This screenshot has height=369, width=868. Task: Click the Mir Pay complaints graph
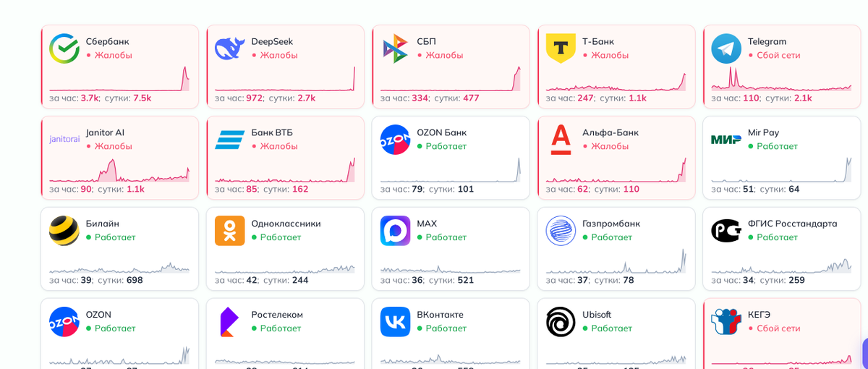[x=781, y=171]
